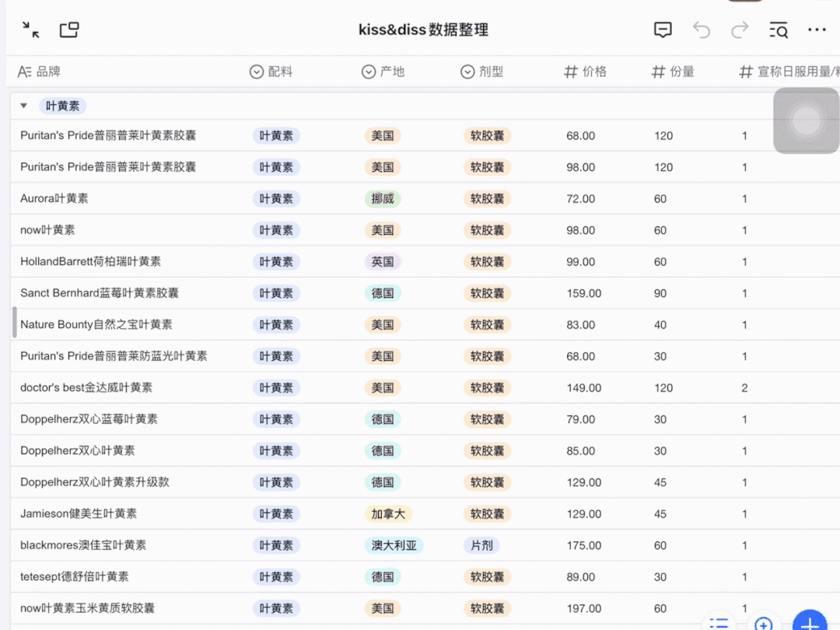Click the blue add record plus button
840x630 pixels.
pos(810,621)
